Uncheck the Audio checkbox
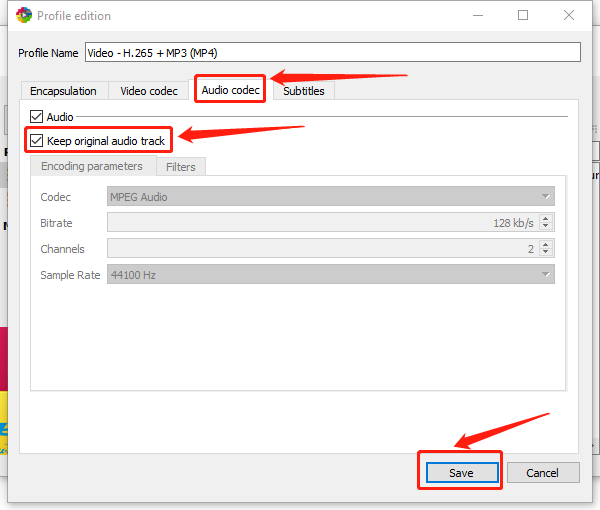This screenshot has height=510, width=600. [37, 116]
